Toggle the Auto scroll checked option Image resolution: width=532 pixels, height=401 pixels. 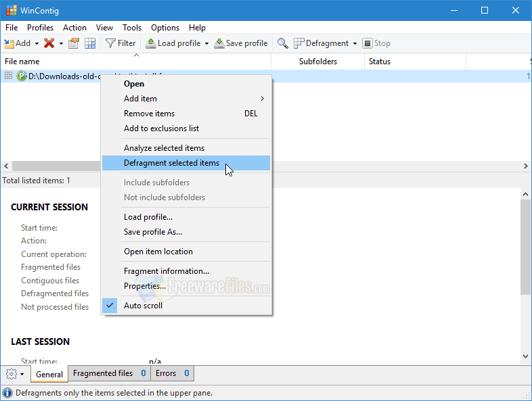186,306
